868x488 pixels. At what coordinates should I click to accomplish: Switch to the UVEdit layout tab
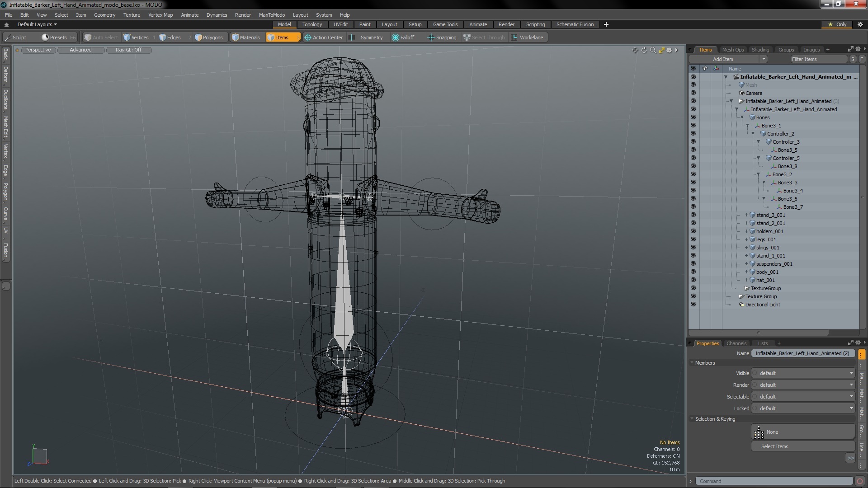(x=340, y=24)
